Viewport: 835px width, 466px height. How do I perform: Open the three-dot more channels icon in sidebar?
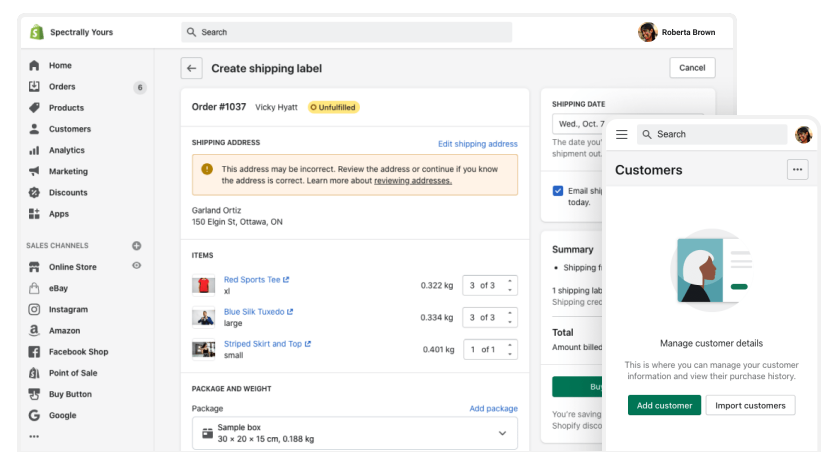click(x=34, y=437)
